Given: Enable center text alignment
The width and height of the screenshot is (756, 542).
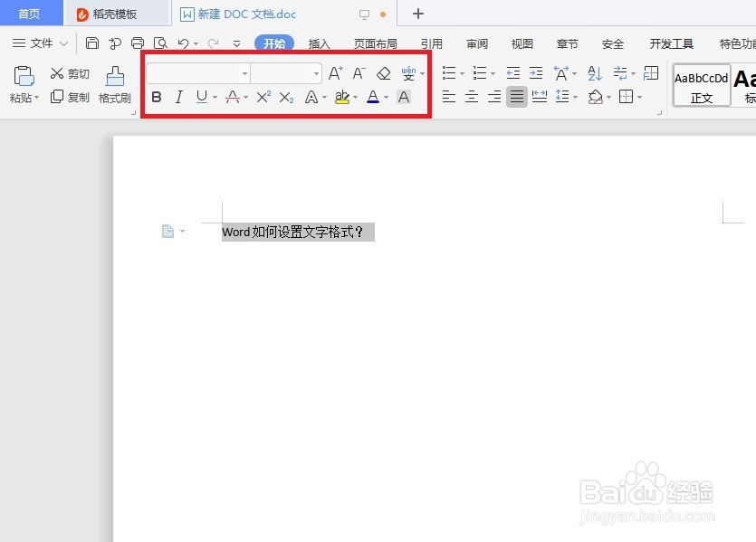Looking at the screenshot, I should point(471,97).
